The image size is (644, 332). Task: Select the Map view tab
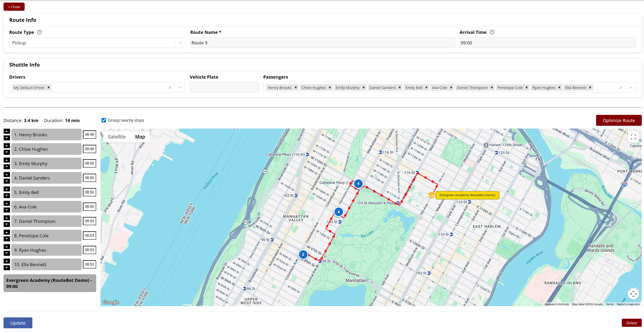(x=140, y=137)
